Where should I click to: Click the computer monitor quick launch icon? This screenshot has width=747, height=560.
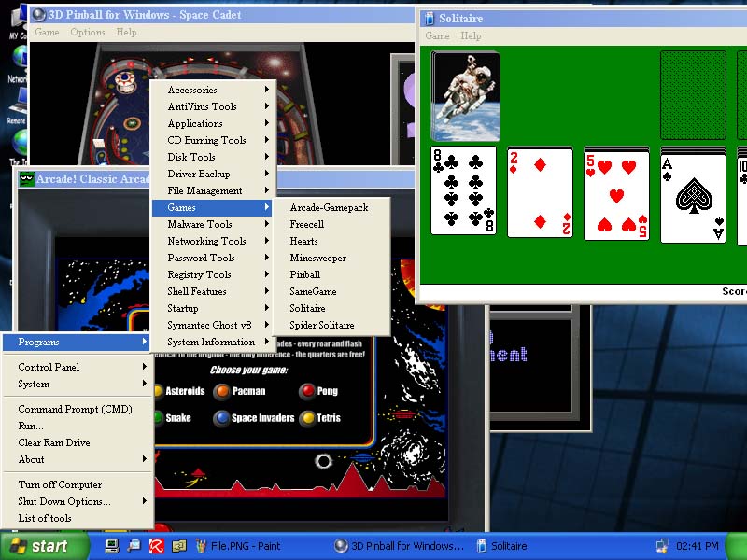pos(112,546)
